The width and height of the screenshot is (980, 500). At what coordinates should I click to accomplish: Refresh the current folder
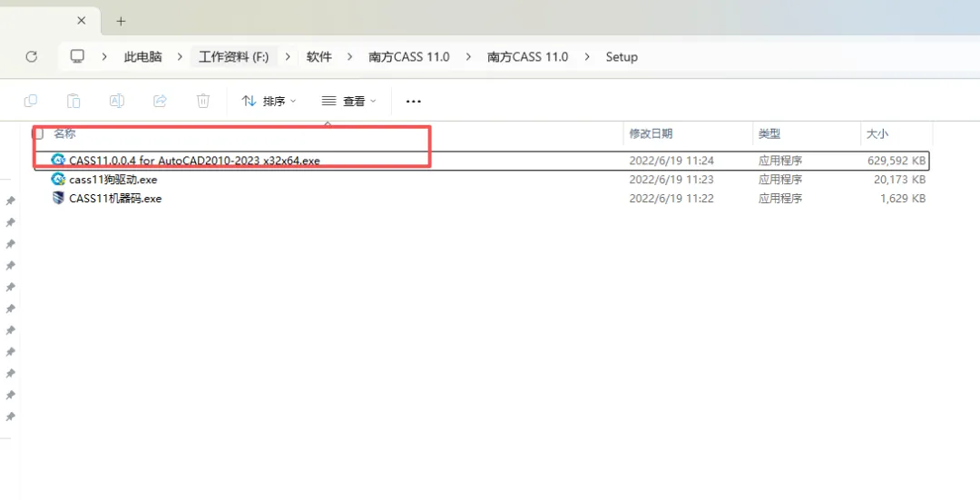(31, 57)
